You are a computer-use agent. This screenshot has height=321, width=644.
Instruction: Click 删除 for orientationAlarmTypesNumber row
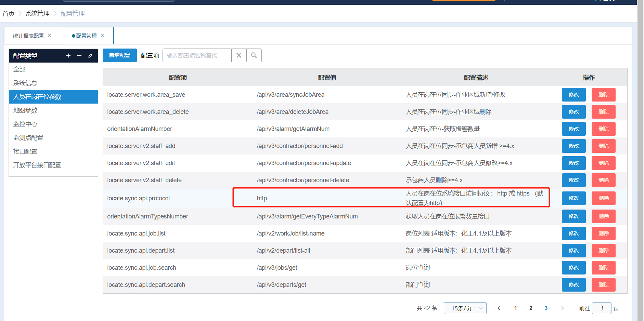(x=604, y=216)
